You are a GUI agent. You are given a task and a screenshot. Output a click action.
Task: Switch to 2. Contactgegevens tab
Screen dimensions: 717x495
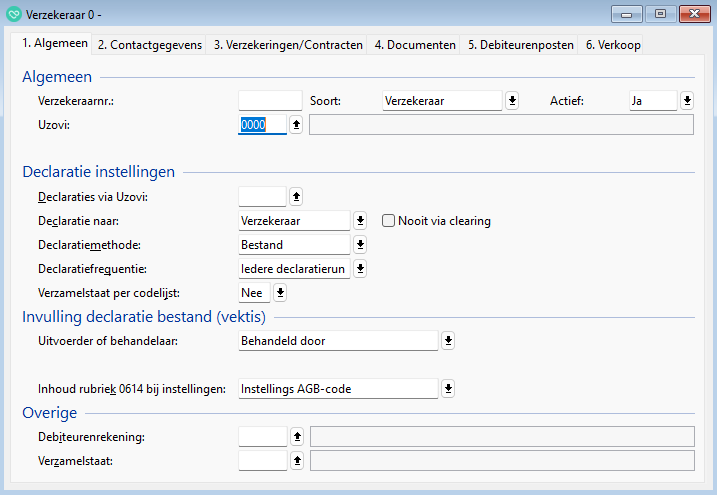150,45
